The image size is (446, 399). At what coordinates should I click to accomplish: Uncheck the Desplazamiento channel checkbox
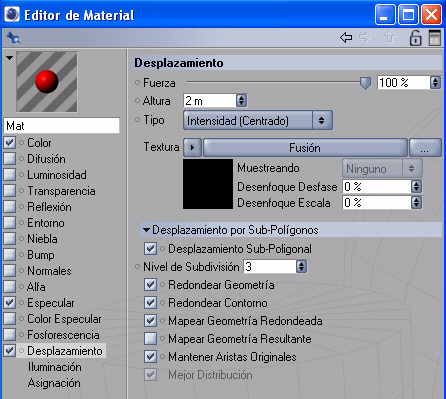10,351
